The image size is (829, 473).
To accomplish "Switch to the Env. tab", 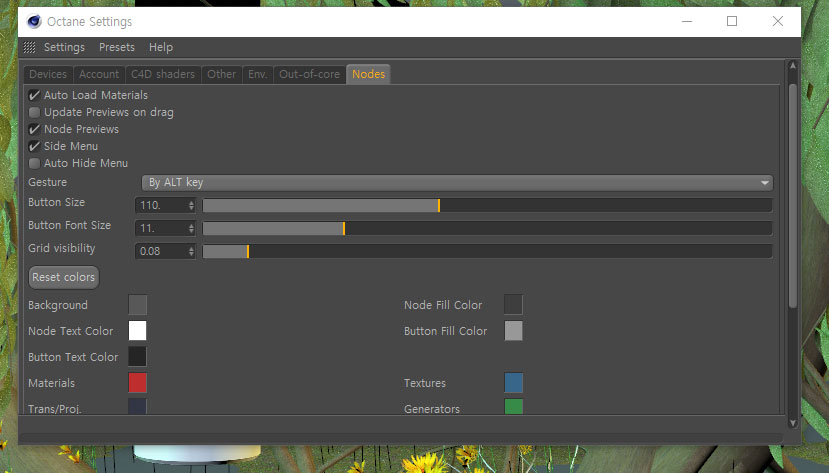I will click(257, 74).
